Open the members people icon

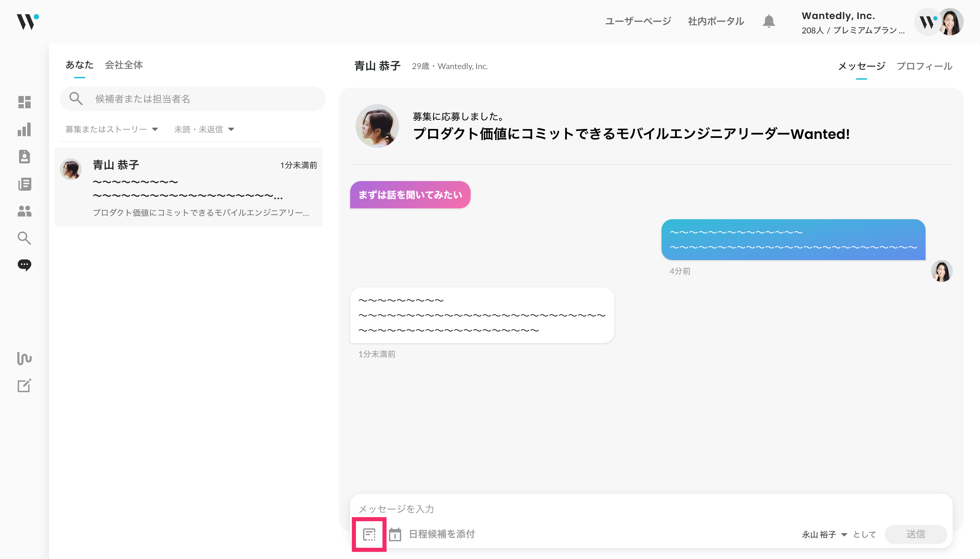coord(24,211)
